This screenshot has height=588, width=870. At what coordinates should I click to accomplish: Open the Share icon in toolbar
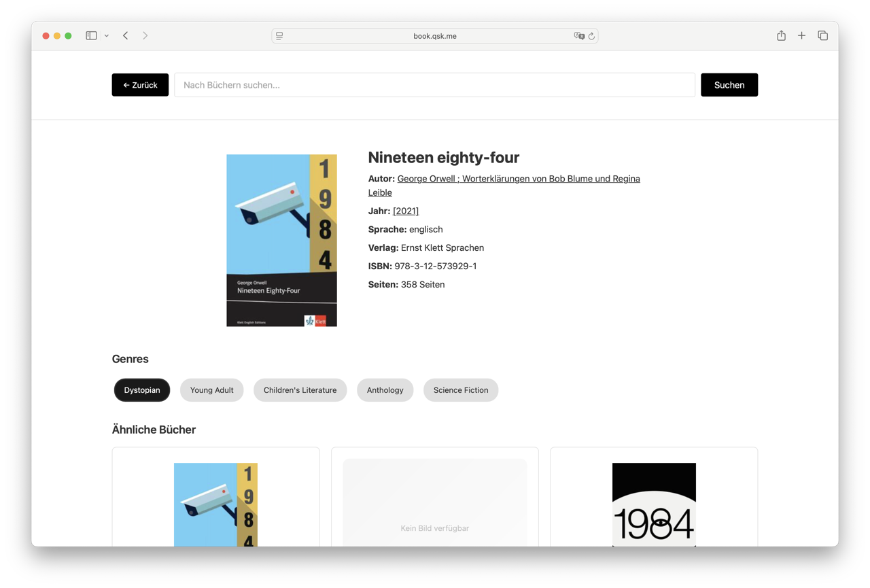pos(781,35)
